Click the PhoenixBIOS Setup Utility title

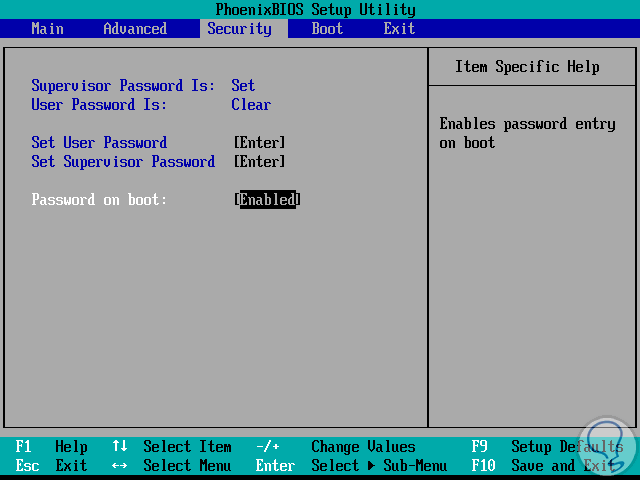(316, 9)
